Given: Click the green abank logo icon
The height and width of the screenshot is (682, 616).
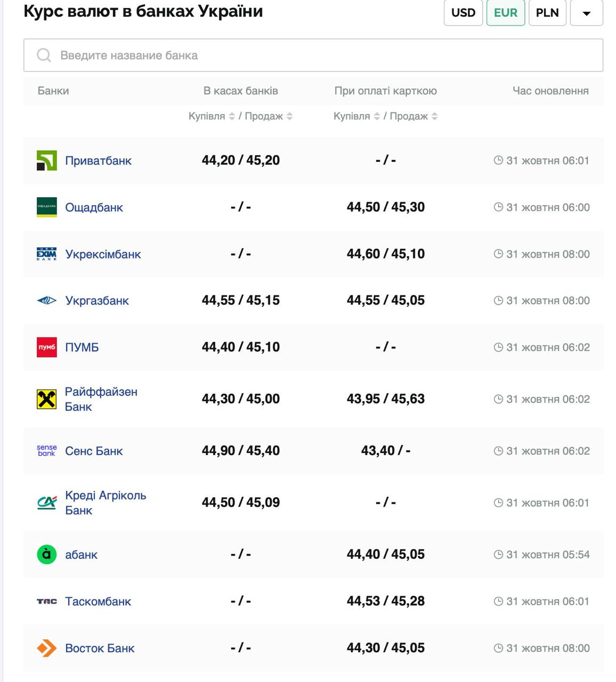Looking at the screenshot, I should click(46, 555).
